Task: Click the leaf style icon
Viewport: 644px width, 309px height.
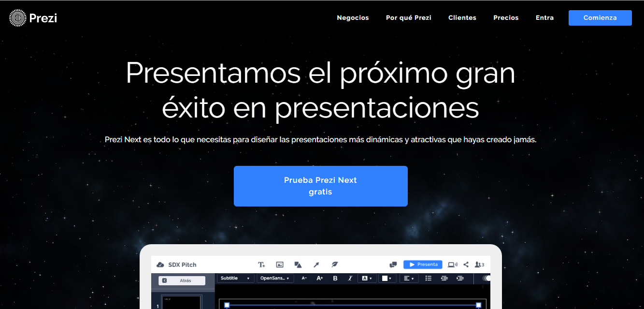Action: (x=334, y=265)
